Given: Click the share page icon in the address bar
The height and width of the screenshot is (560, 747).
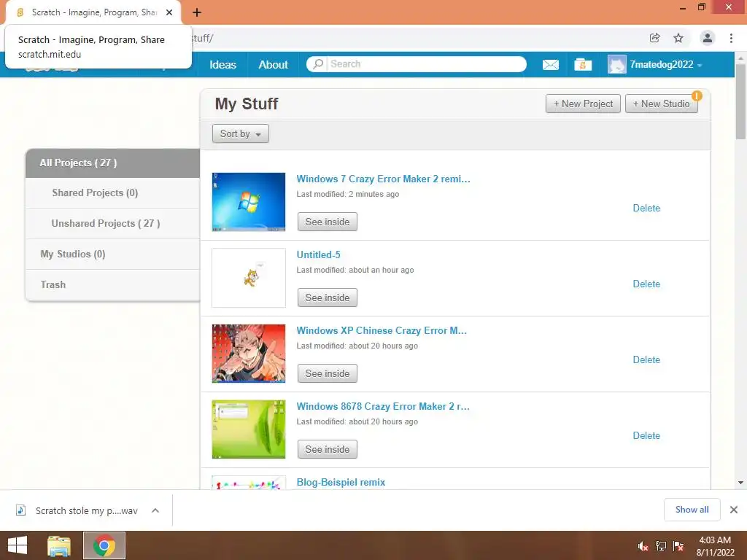Looking at the screenshot, I should (654, 38).
